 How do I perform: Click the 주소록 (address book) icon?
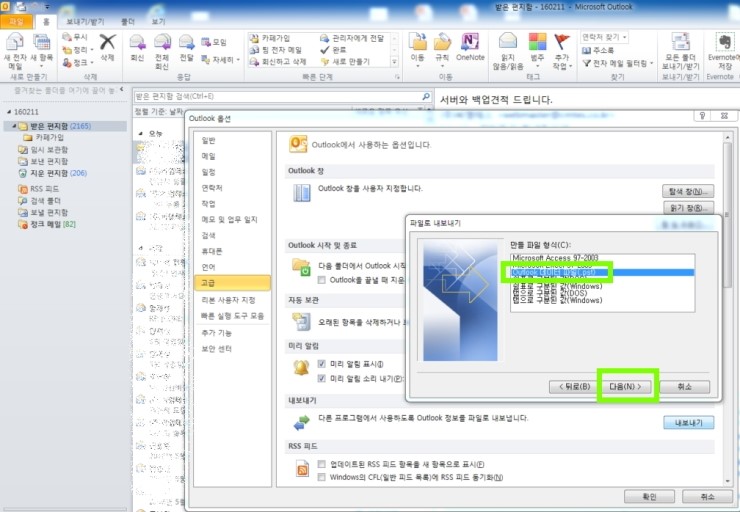(587, 50)
